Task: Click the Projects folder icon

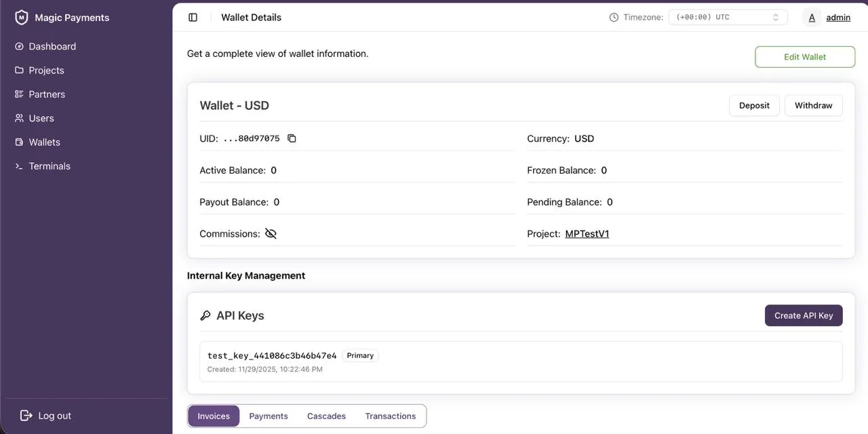Action: [x=19, y=71]
